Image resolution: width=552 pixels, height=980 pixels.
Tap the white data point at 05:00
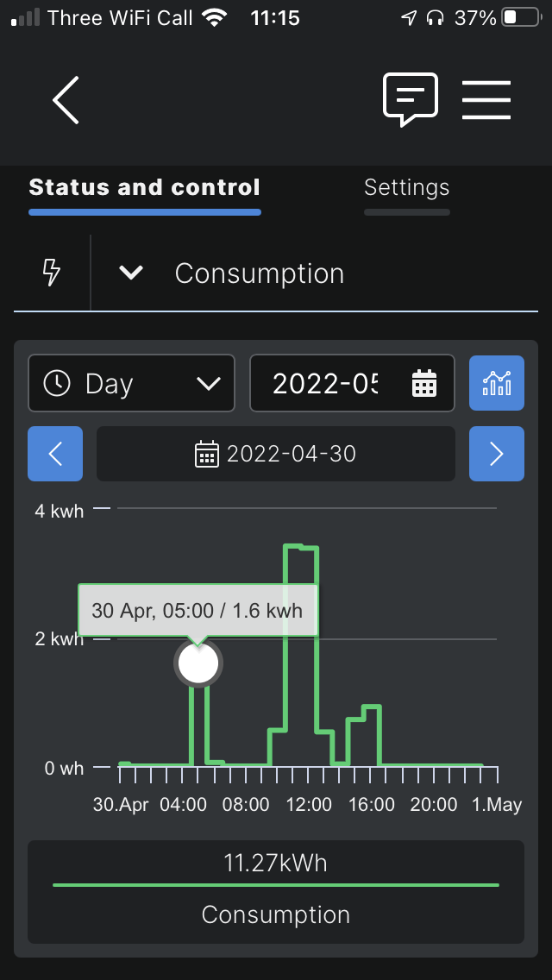pos(198,663)
